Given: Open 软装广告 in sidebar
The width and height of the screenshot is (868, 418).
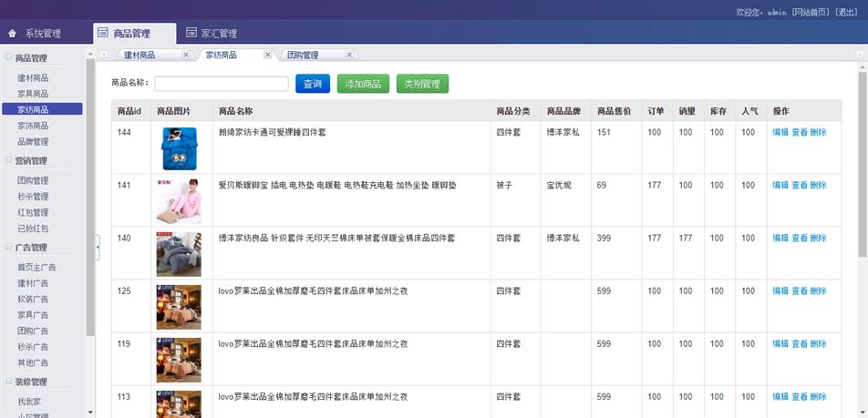Looking at the screenshot, I should (33, 299).
